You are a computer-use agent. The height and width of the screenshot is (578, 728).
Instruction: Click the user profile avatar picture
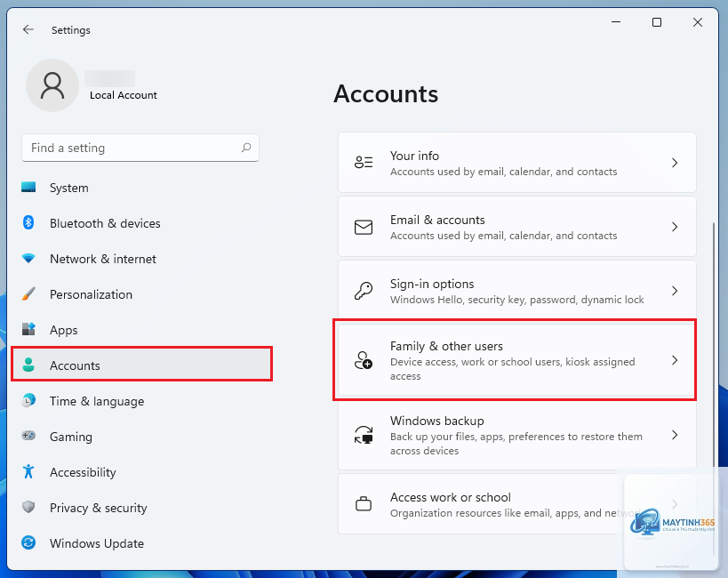click(52, 85)
